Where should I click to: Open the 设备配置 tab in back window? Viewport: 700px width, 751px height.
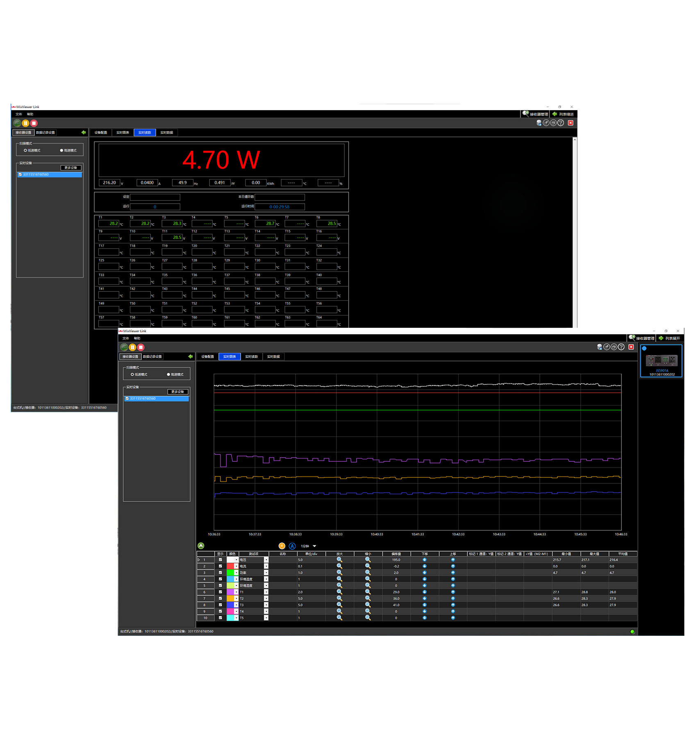coord(101,132)
